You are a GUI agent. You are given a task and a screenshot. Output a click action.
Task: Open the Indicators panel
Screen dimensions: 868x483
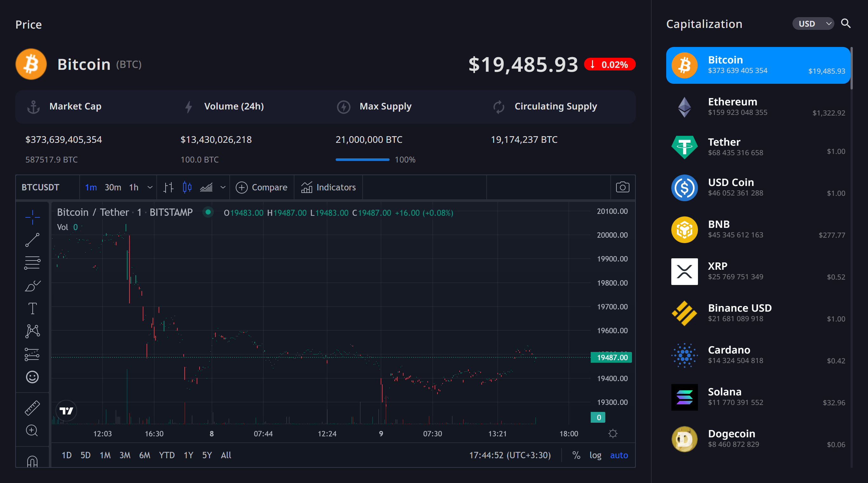(328, 187)
